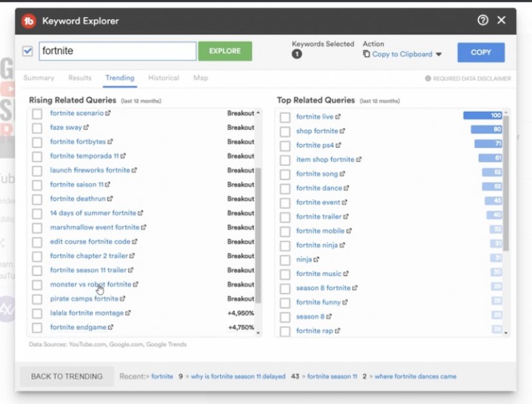Click external link icon next to faze sway
This screenshot has width=532, height=404.
click(x=86, y=127)
